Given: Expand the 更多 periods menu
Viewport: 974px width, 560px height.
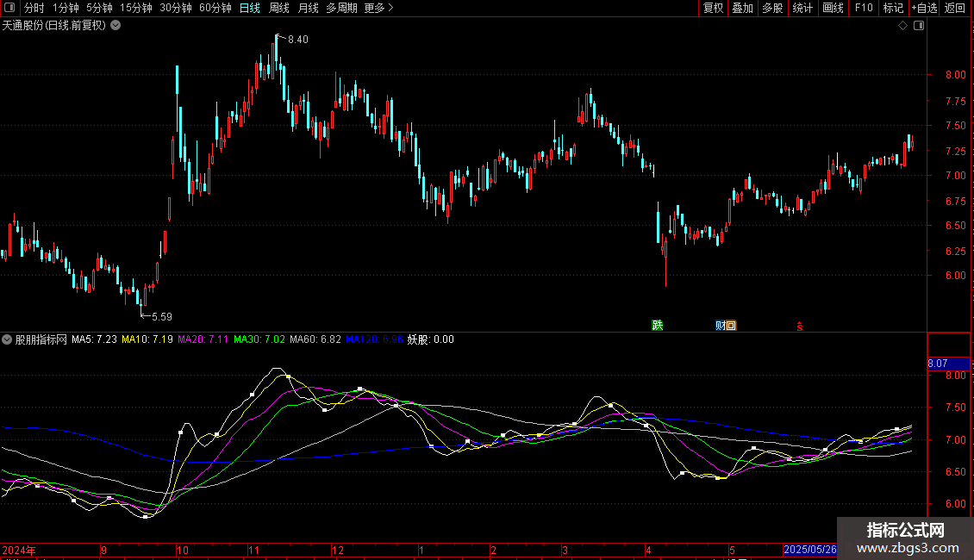Looking at the screenshot, I should tap(379, 8).
